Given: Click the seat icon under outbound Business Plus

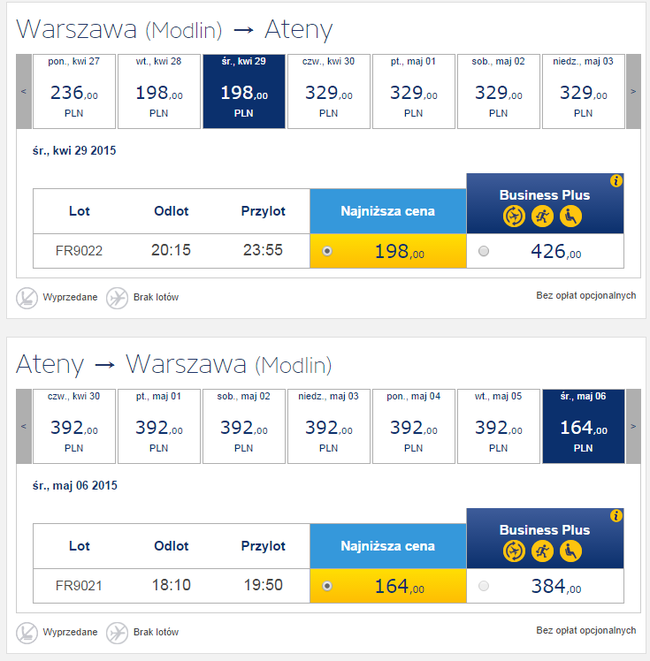Looking at the screenshot, I should point(570,214).
